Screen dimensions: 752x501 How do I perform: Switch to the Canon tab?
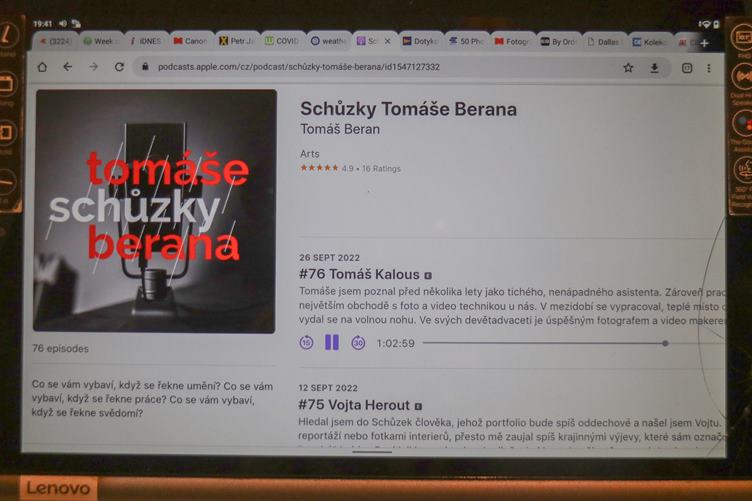click(x=191, y=41)
